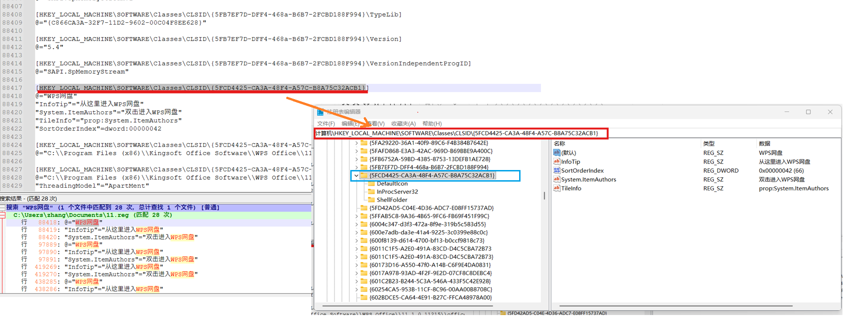
Task: Open the 编辑(E) menu in Registry Editor
Action: coord(350,124)
